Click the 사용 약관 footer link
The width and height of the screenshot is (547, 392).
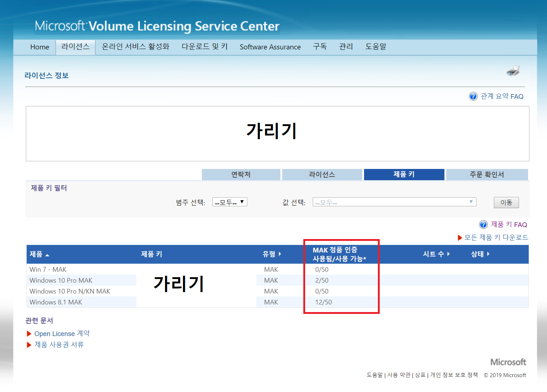(399, 375)
